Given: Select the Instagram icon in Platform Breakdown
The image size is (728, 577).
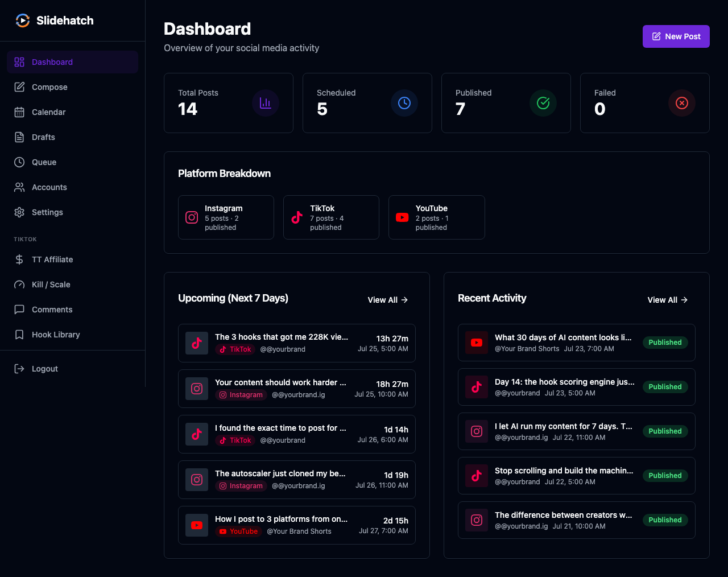Looking at the screenshot, I should (x=192, y=217).
